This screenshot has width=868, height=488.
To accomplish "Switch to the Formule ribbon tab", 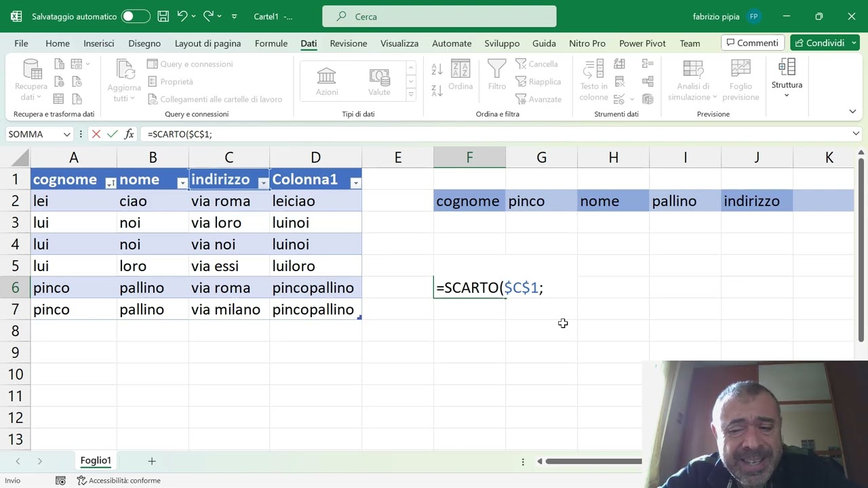I will click(x=271, y=43).
